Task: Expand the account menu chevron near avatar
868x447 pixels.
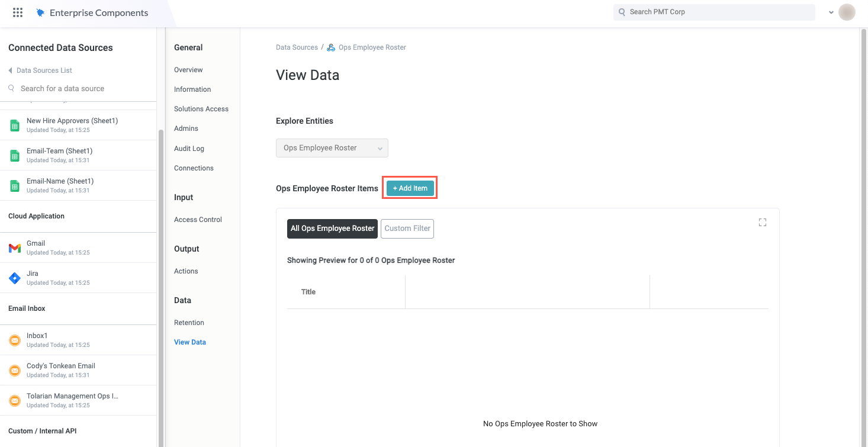Action: [x=831, y=12]
